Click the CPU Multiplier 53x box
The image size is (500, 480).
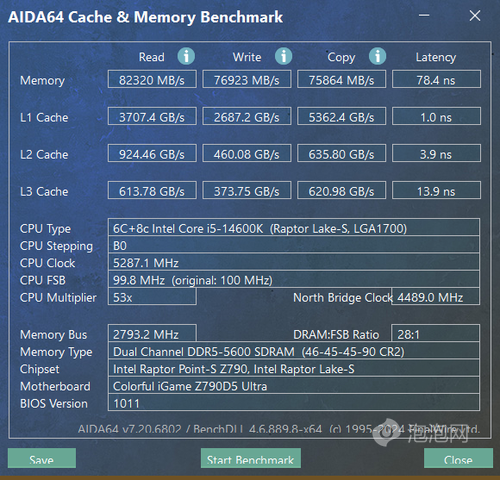[x=152, y=297]
